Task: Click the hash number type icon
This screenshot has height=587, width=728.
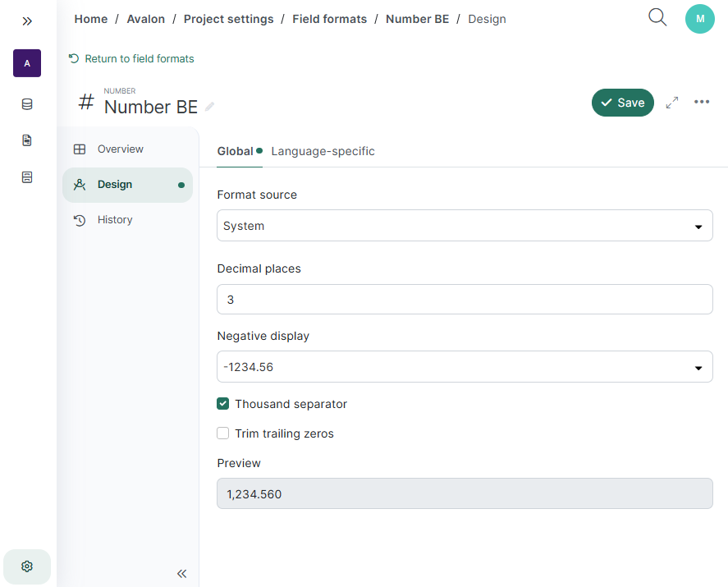Action: pos(86,102)
